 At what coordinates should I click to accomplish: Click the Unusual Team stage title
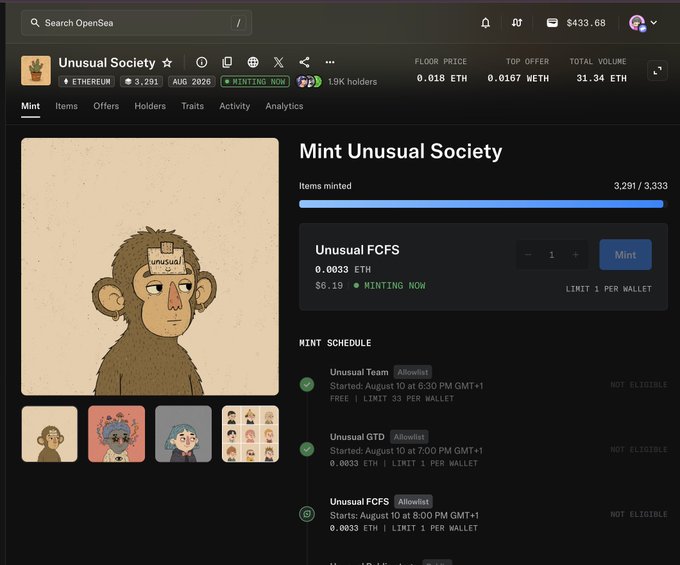[x=359, y=372]
